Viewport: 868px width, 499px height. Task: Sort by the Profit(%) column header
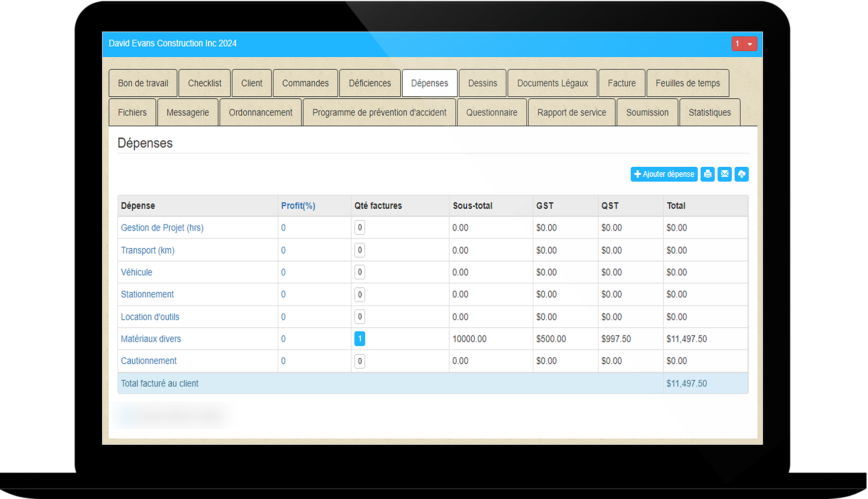tap(298, 206)
